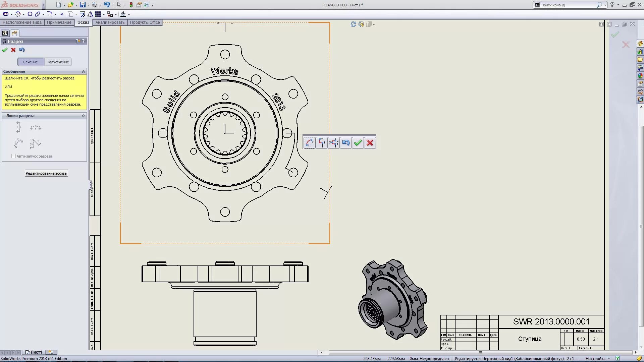Click Rebuild icon in heads-up view toolbar
The width and height of the screenshot is (644, 362).
point(353,24)
